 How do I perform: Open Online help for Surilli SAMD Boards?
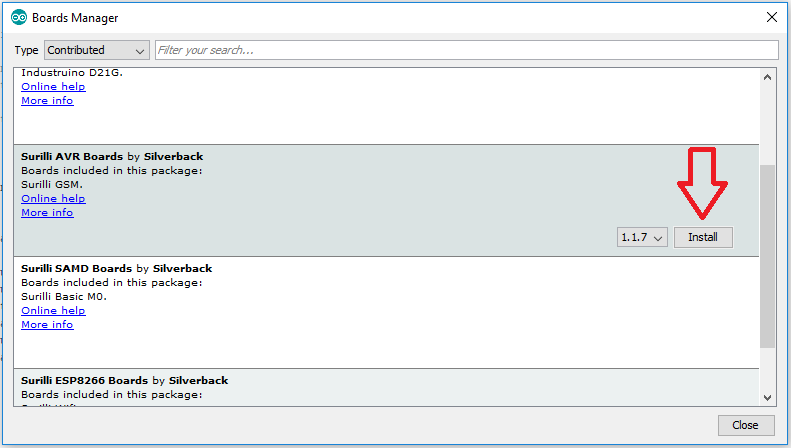coord(53,311)
